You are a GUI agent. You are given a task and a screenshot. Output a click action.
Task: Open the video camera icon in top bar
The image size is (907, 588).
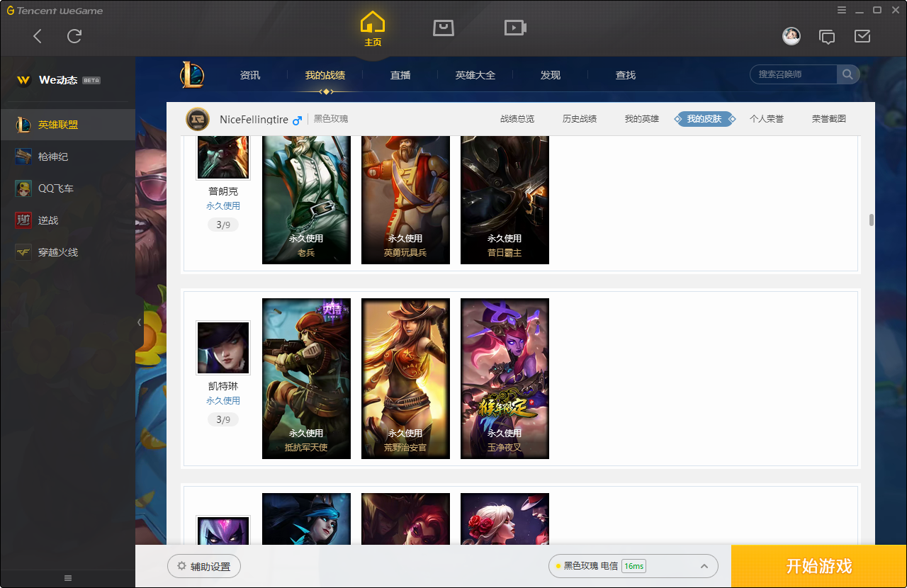point(515,28)
